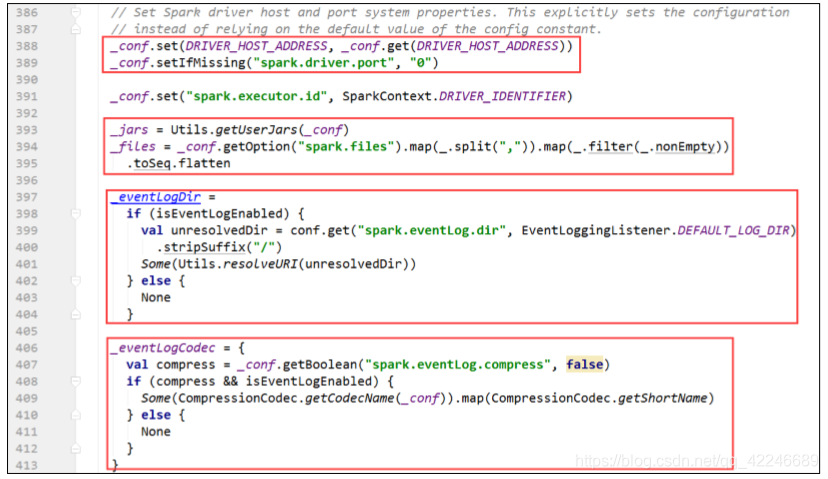Click the EventLoggingListener class name
Image resolution: width=828 pixels, height=479 pixels.
596,231
